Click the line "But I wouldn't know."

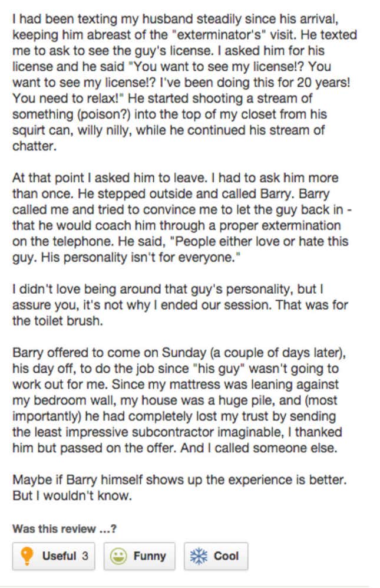[x=72, y=496]
